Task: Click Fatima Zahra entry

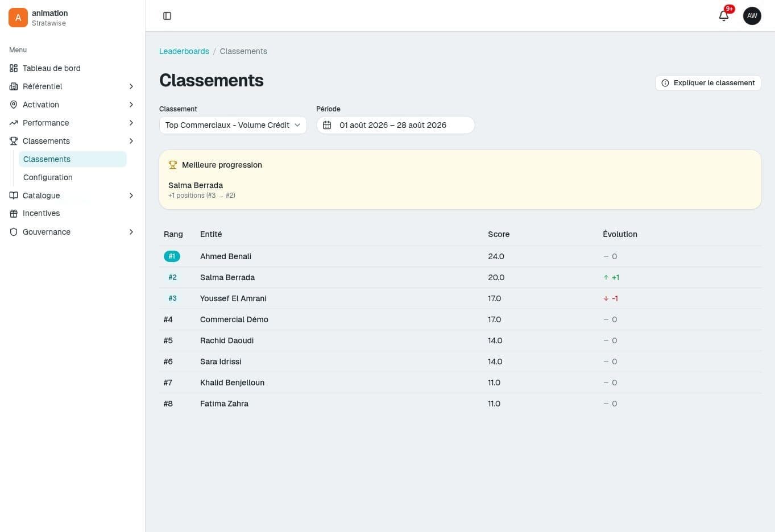Action: [x=224, y=404]
